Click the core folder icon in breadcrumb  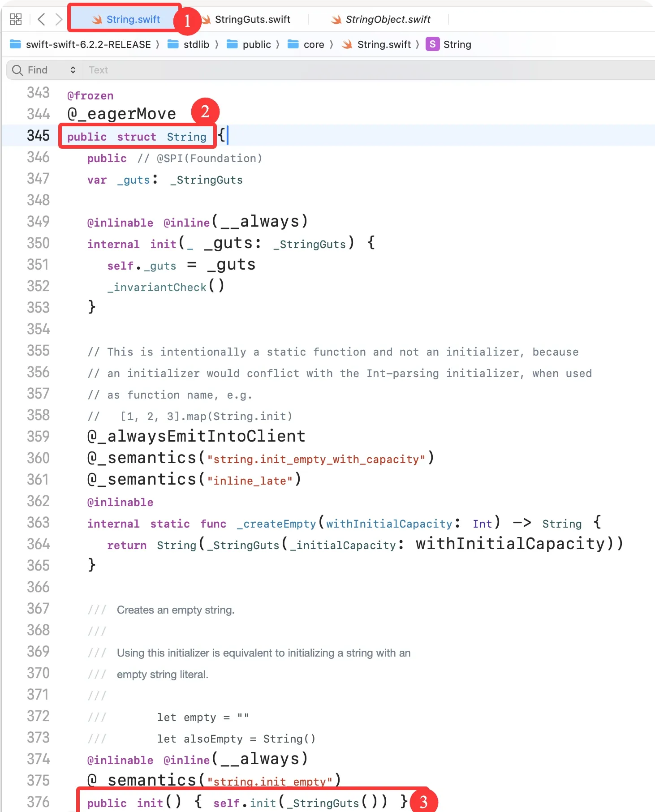point(293,44)
